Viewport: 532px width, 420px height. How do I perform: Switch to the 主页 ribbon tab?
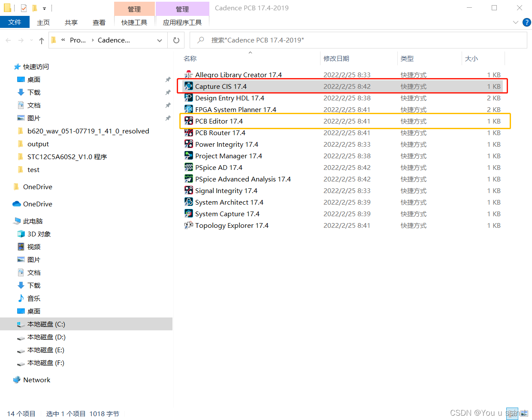point(43,22)
